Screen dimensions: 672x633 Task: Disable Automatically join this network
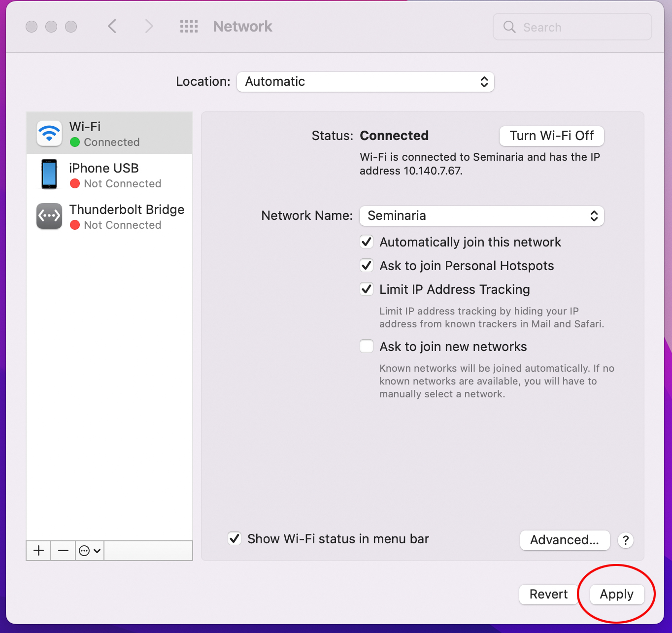366,242
